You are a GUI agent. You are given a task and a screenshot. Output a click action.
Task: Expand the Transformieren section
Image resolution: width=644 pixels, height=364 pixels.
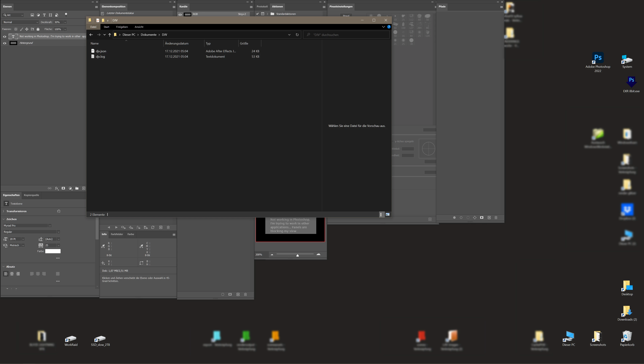coord(4,211)
